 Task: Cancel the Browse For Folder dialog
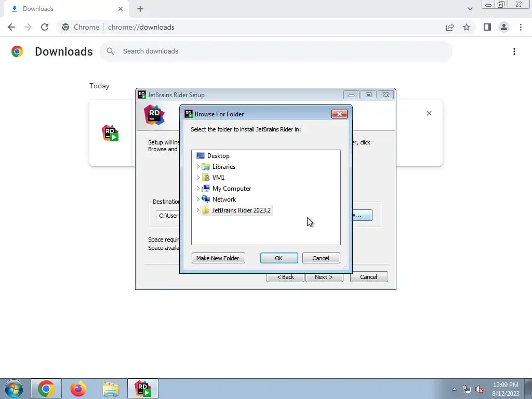click(321, 258)
